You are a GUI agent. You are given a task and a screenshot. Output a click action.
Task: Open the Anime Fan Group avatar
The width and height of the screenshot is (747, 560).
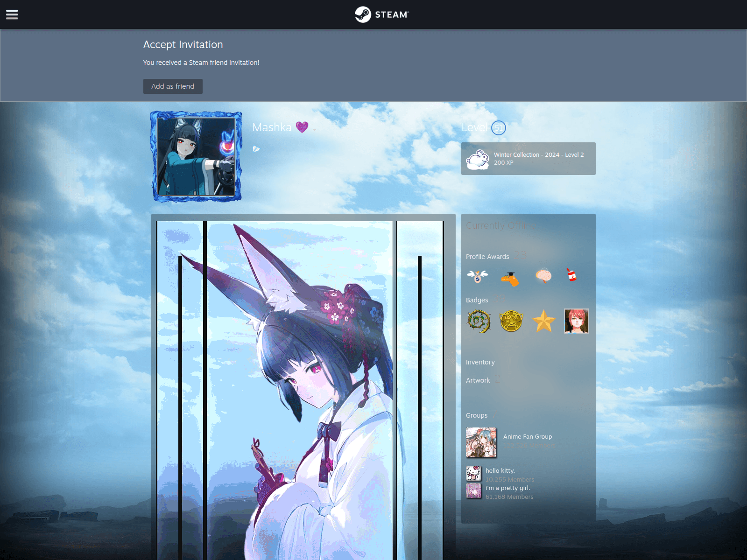click(481, 442)
